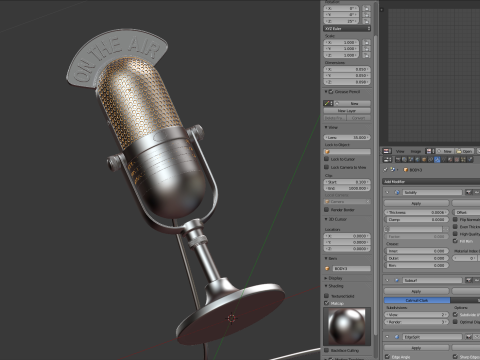480x360 pixels.
Task: Enable Lock Camera to View checkbox
Action: (x=327, y=167)
